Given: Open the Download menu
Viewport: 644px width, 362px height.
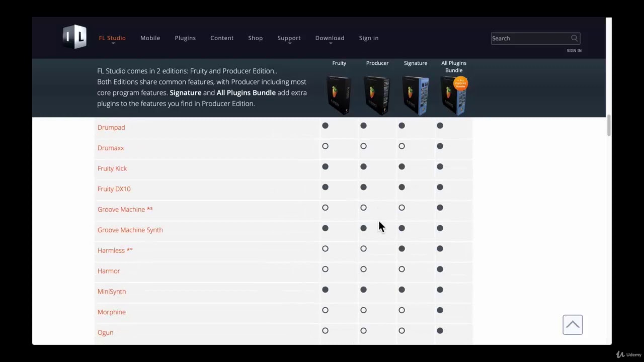Looking at the screenshot, I should tap(330, 38).
